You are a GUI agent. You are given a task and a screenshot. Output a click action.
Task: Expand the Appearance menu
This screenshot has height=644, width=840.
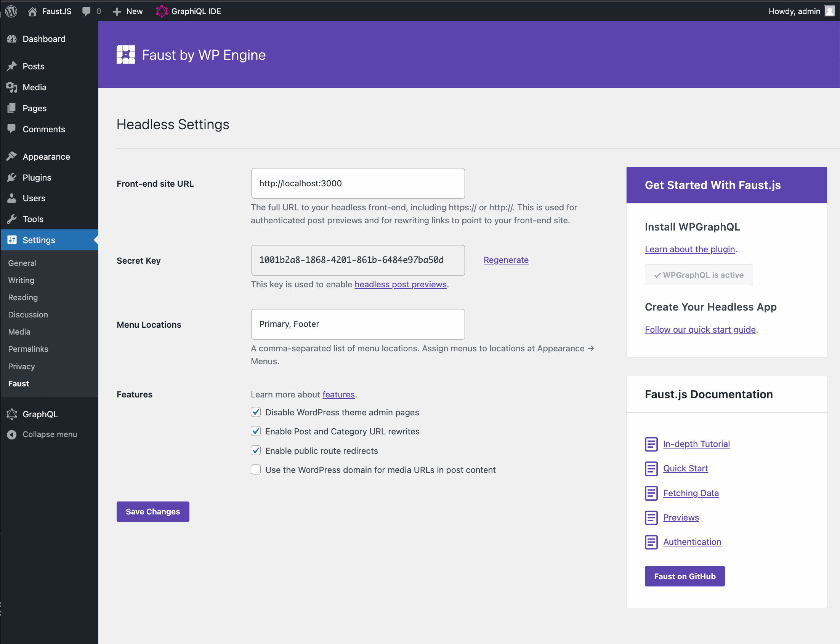[46, 156]
